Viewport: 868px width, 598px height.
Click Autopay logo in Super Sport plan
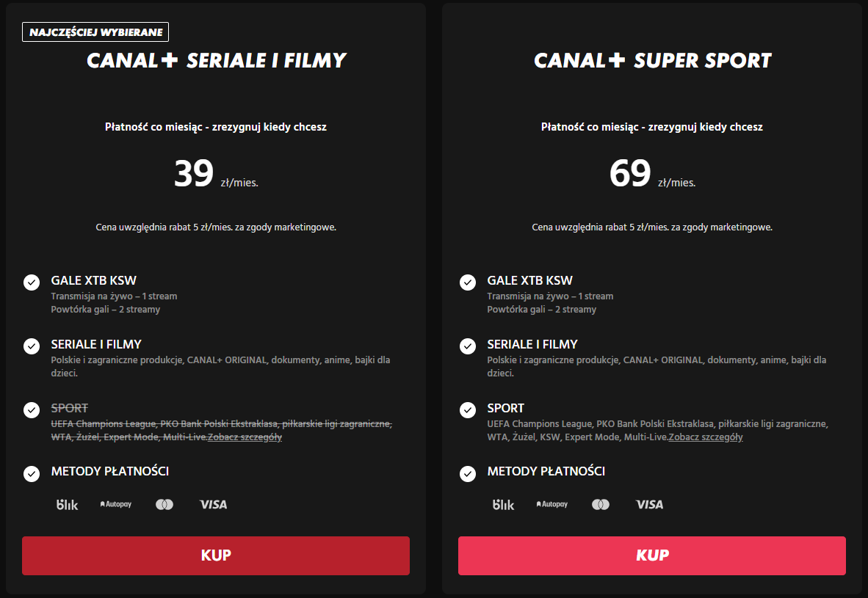pyautogui.click(x=552, y=505)
